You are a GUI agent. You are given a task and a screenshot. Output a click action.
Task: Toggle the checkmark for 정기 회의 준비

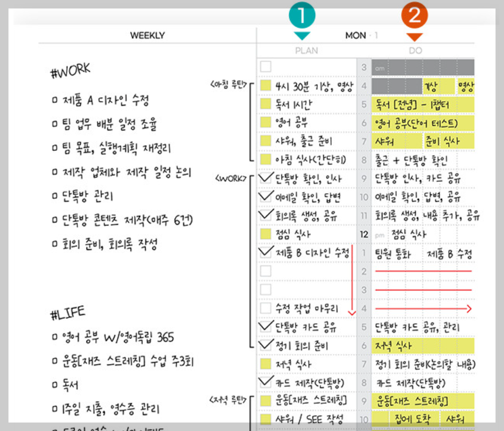click(x=266, y=345)
